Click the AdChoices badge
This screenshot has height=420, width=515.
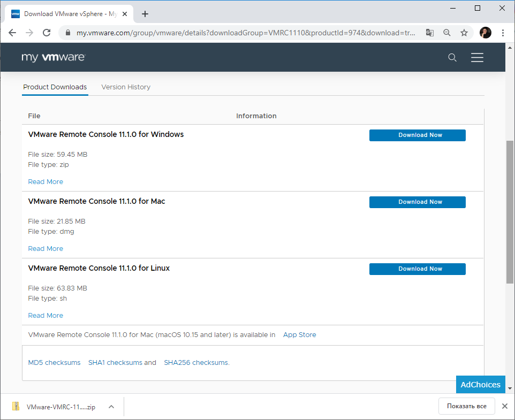click(481, 385)
